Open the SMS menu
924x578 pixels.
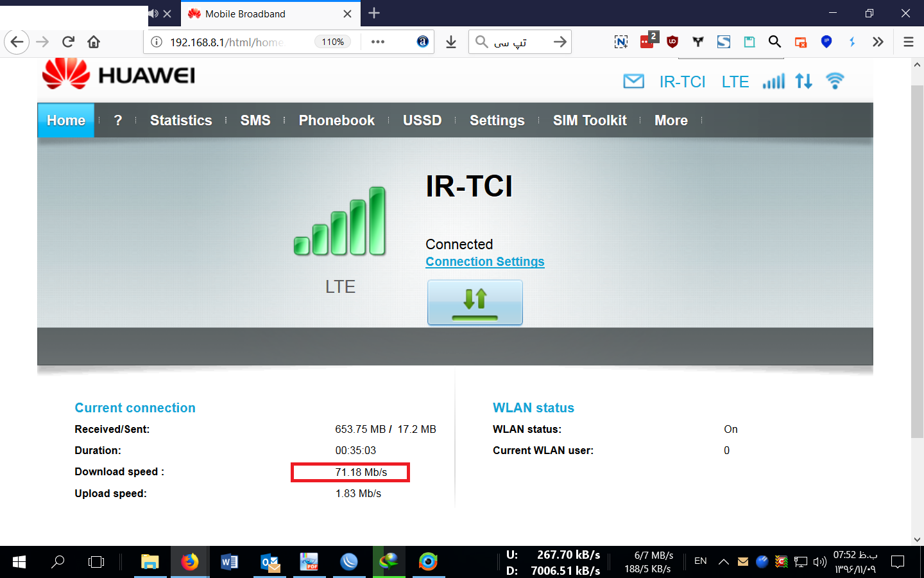255,120
